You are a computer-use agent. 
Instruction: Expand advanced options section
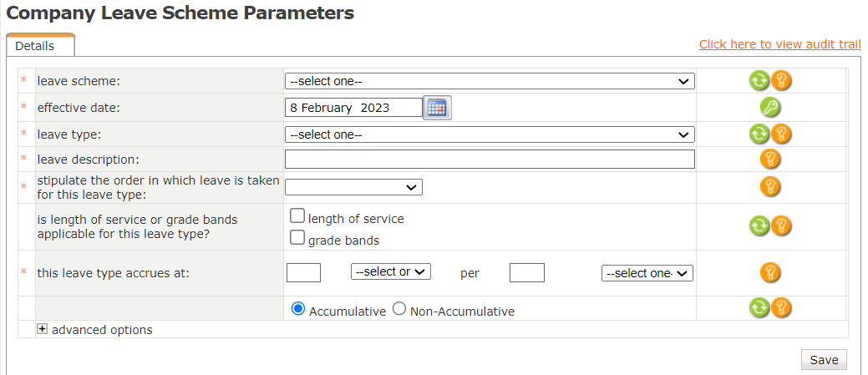coord(43,329)
